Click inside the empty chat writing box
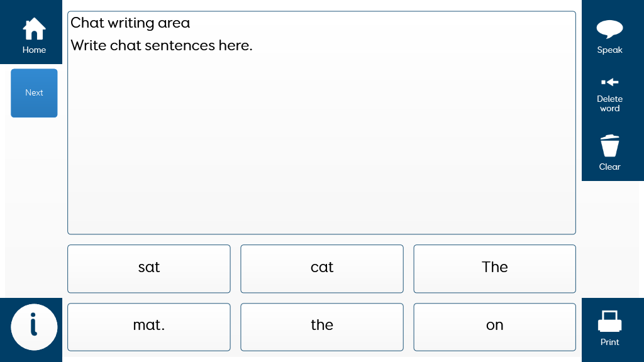This screenshot has height=362, width=644. (x=321, y=145)
